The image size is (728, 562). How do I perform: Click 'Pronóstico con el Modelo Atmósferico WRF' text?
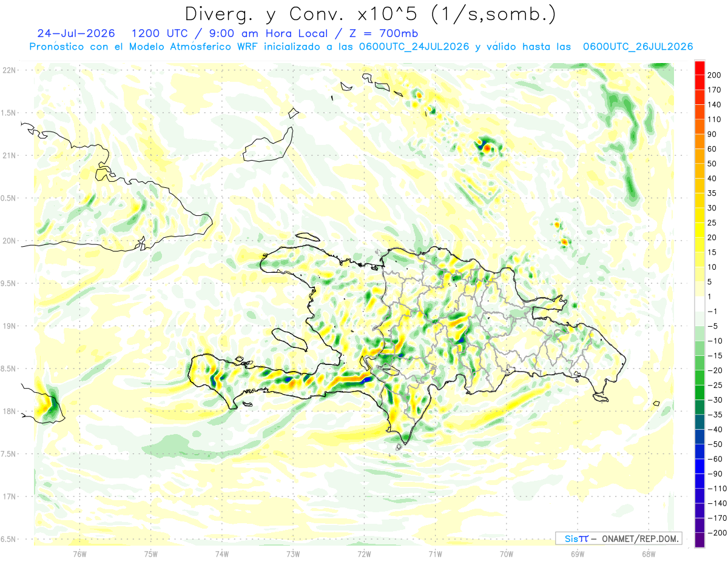click(x=144, y=47)
